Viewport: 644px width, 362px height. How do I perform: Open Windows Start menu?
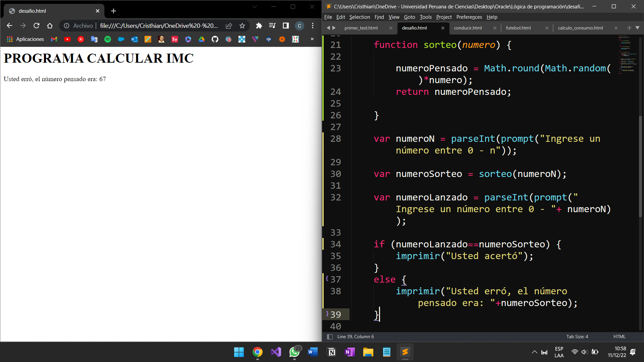[x=239, y=352]
